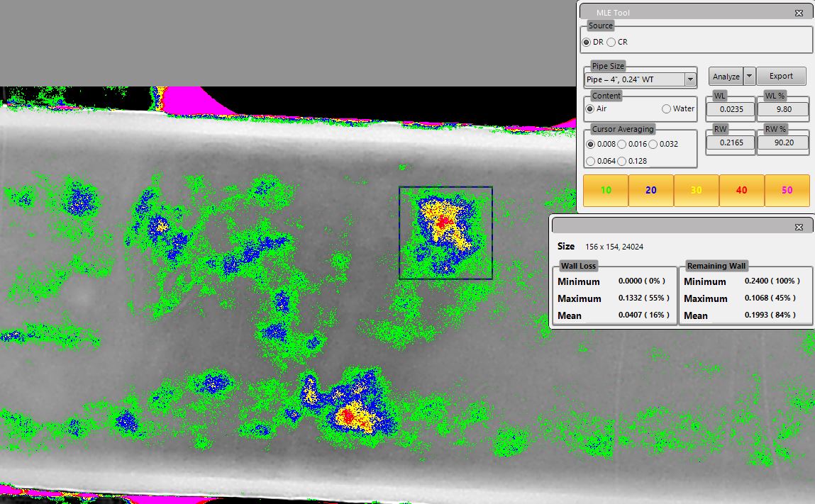Close the MLE Tool panel
Screen dimensions: 815x504
[799, 13]
